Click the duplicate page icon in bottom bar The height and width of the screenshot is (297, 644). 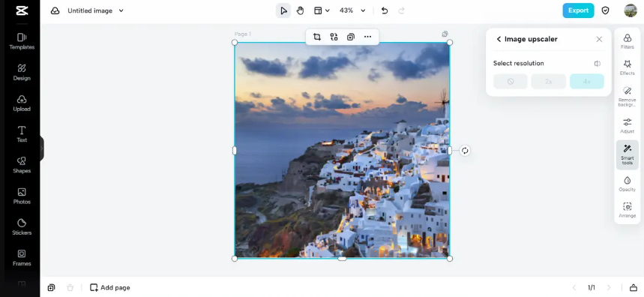point(51,287)
